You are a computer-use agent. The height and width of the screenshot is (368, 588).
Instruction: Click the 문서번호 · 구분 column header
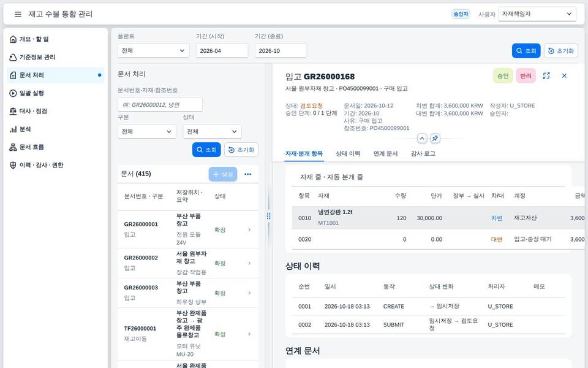click(143, 196)
